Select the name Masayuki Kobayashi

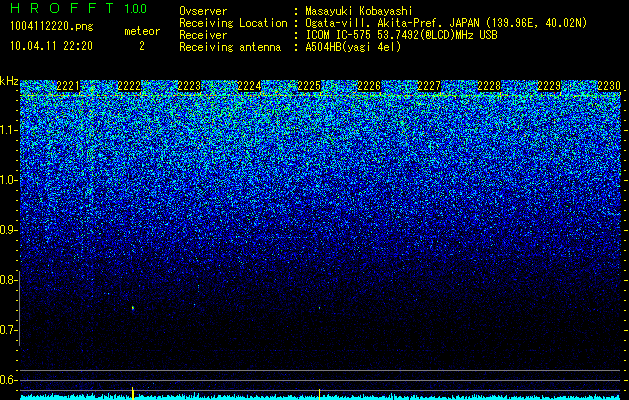click(359, 11)
